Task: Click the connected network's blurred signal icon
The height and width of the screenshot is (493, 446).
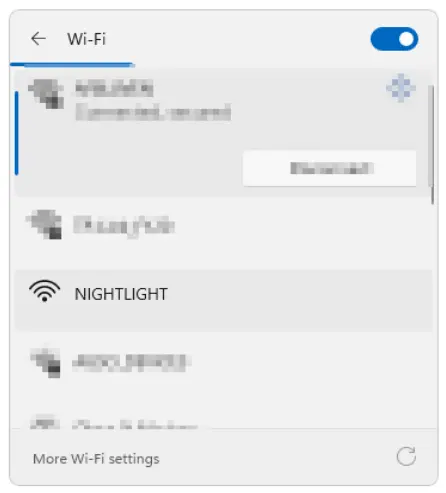Action: [46, 94]
